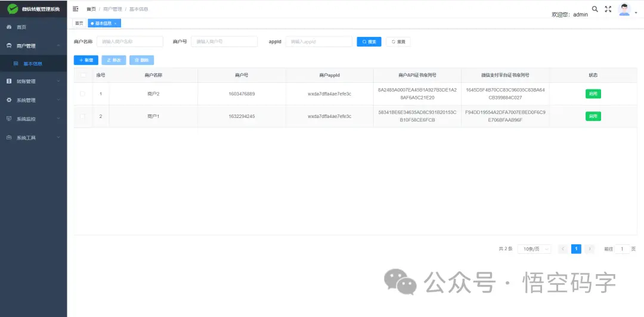Open dropdown arrow beside avatar
Screen dimensions: 644x317
click(636, 13)
